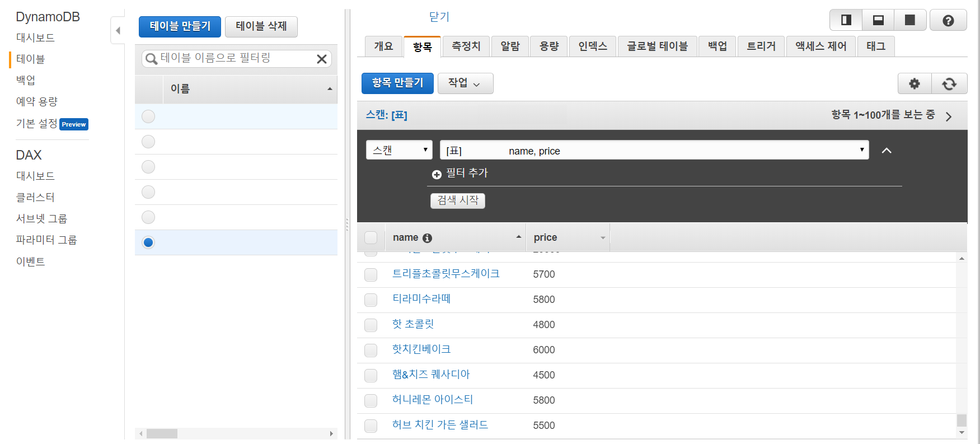Select the first table radio button
The width and height of the screenshot is (980, 444).
pyautogui.click(x=148, y=116)
